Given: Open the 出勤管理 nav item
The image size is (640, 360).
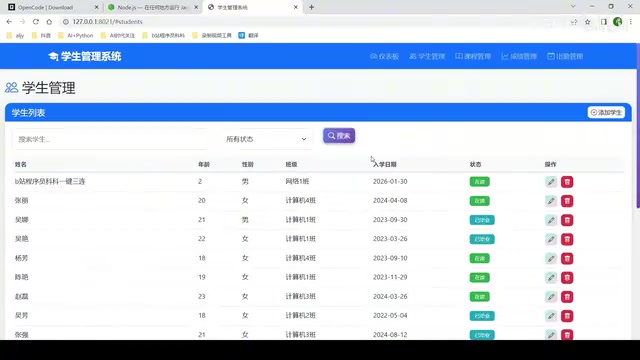Looking at the screenshot, I should point(565,56).
